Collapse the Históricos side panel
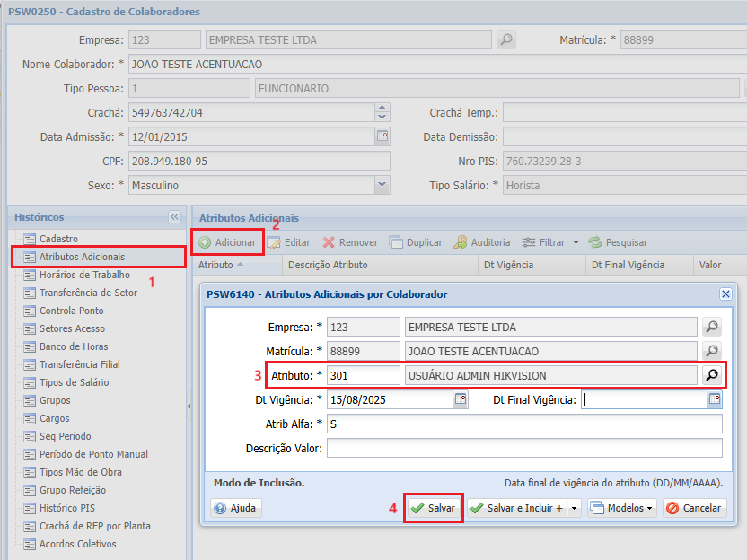The height and width of the screenshot is (560, 747). point(174,217)
